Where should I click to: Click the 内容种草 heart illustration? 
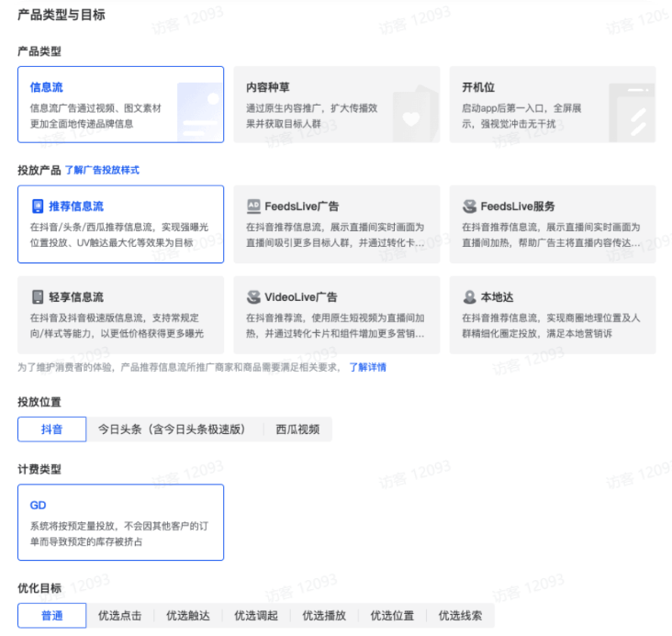pyautogui.click(x=415, y=113)
